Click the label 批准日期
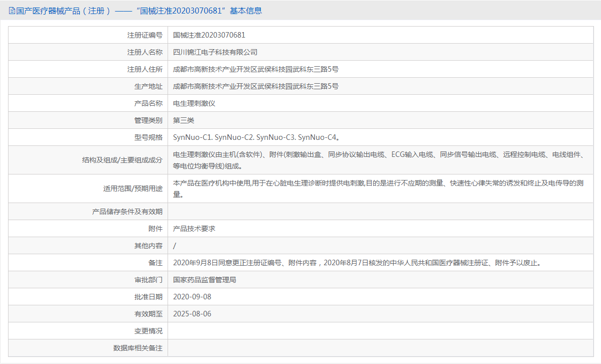The image size is (601, 364). pos(148,297)
